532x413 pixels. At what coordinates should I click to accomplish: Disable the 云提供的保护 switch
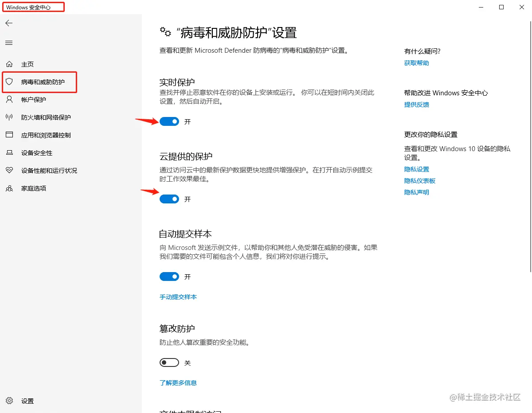[169, 199]
